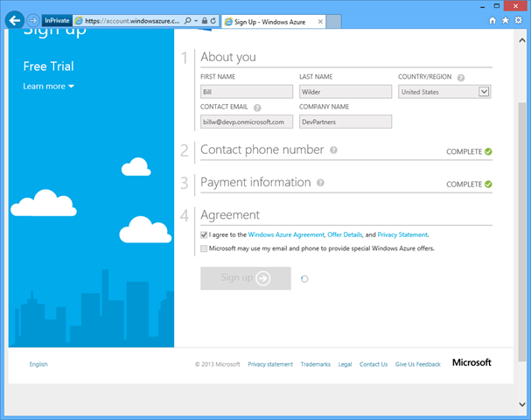Click the browser Back arrow button

tap(14, 19)
